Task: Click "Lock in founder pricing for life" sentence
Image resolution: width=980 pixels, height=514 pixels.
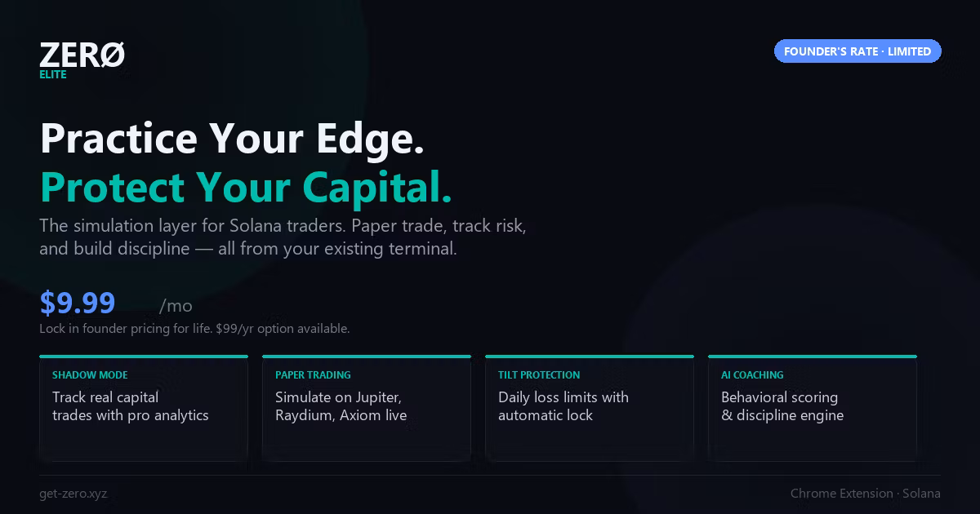Action: click(x=126, y=329)
